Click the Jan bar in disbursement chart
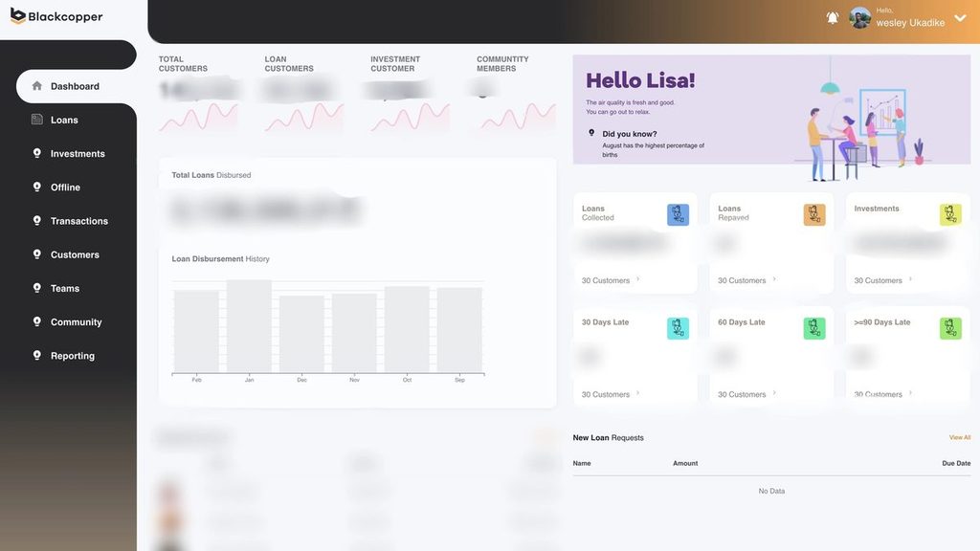 coord(250,326)
